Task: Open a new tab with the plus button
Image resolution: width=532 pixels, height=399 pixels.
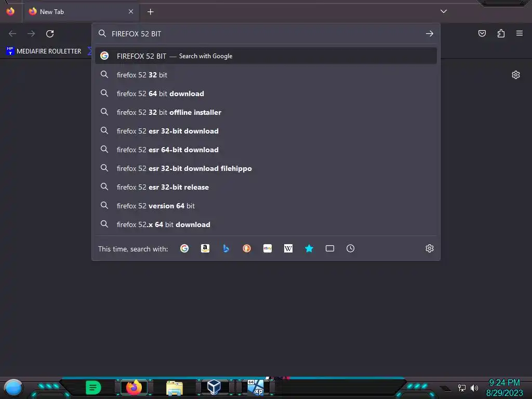Action: (x=150, y=12)
